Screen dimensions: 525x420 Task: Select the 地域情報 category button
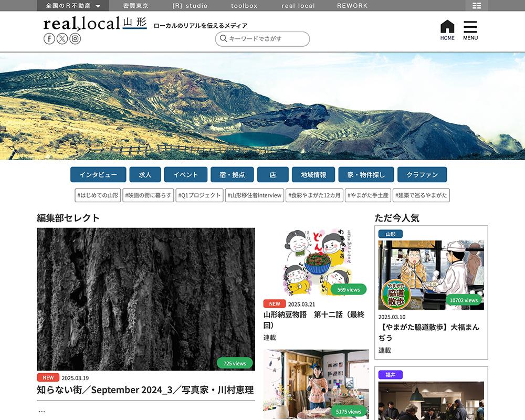[313, 174]
